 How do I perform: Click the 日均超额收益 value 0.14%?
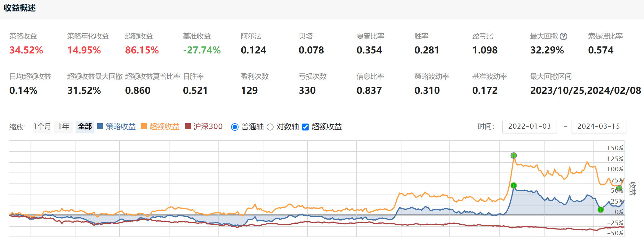(23, 91)
